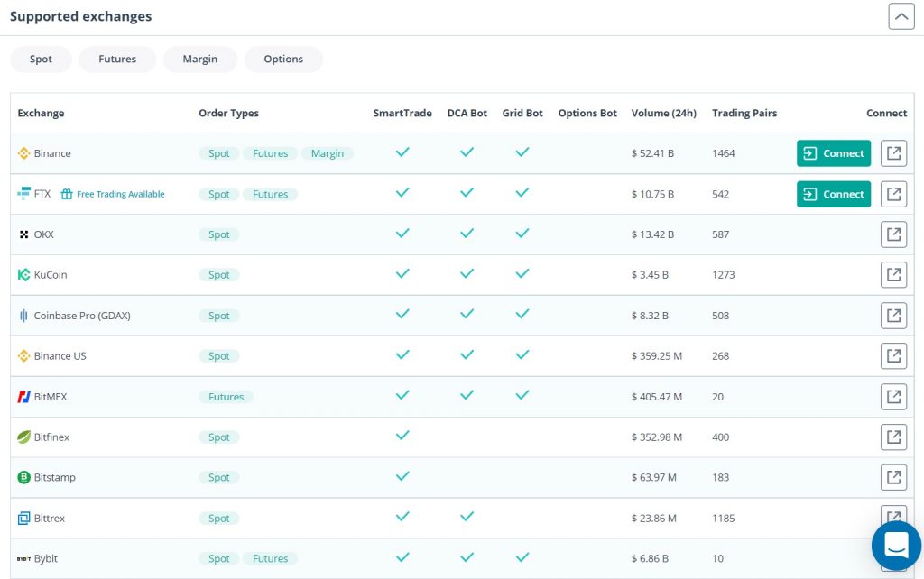Click BitMEX external link icon

click(x=893, y=397)
